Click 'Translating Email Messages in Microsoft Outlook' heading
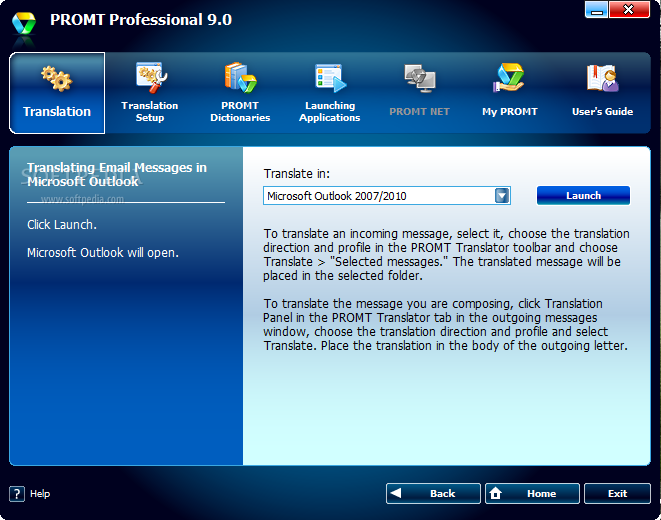The image size is (661, 520). [117, 174]
